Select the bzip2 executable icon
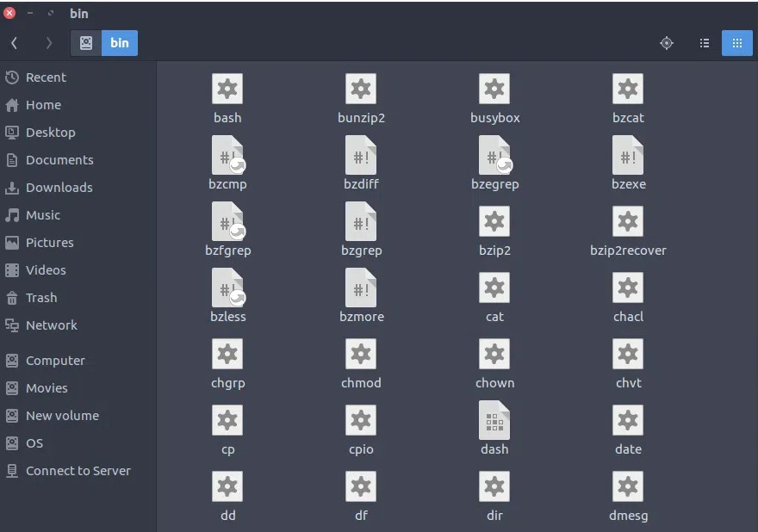 [494, 221]
